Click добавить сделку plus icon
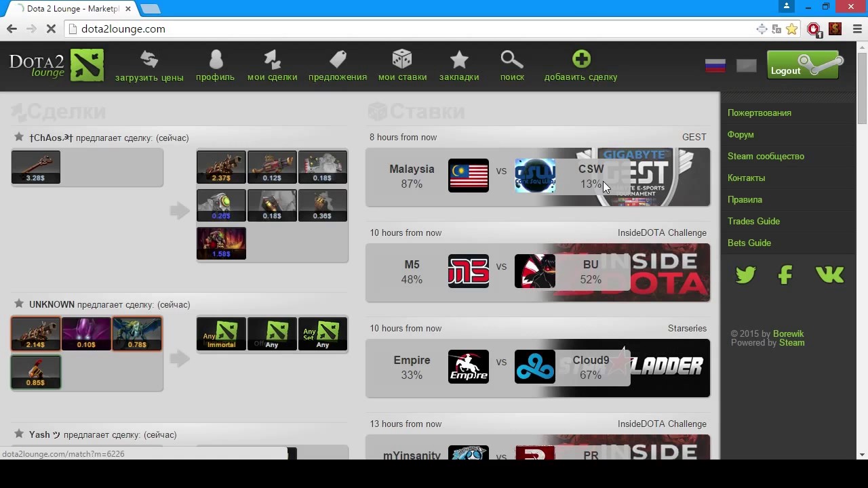The image size is (868, 488). pyautogui.click(x=581, y=59)
